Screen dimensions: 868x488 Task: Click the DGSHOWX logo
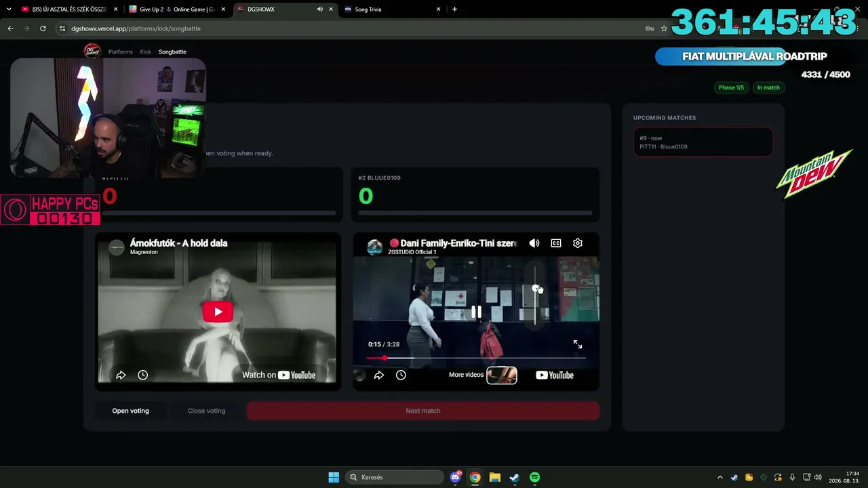click(x=92, y=51)
